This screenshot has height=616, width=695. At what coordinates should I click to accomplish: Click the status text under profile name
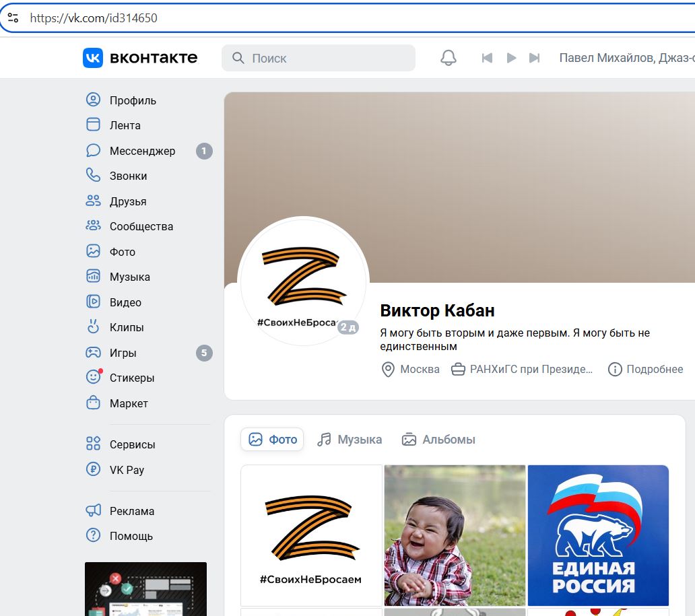pyautogui.click(x=515, y=339)
